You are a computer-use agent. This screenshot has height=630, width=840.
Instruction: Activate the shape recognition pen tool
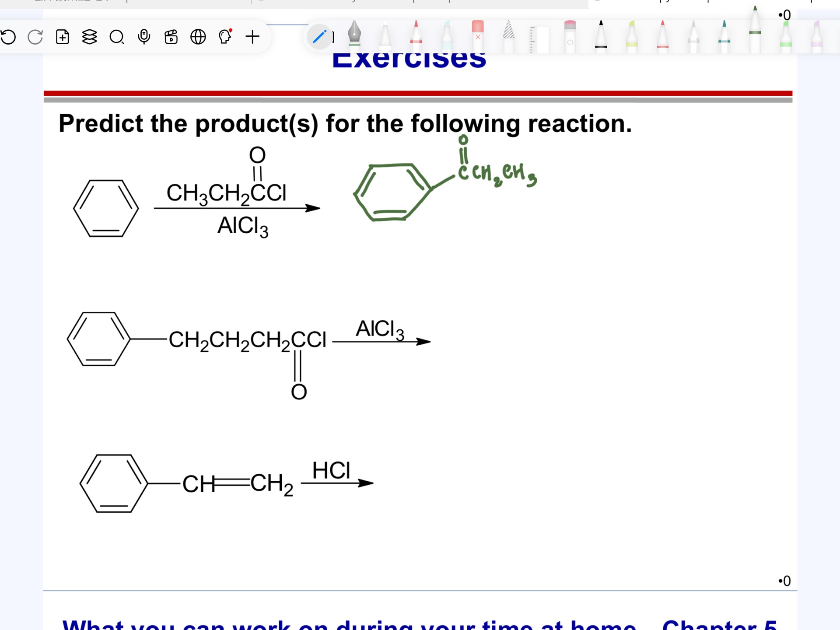click(507, 37)
